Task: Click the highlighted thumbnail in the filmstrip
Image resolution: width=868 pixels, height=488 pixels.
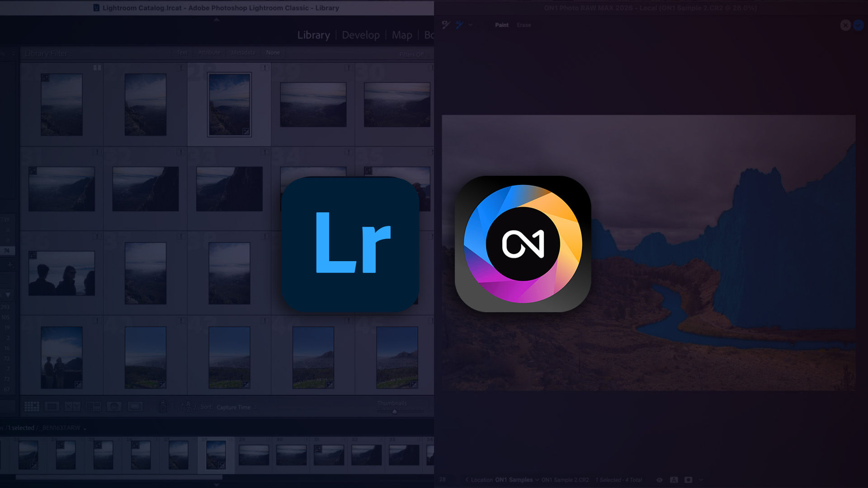Action: tap(216, 455)
